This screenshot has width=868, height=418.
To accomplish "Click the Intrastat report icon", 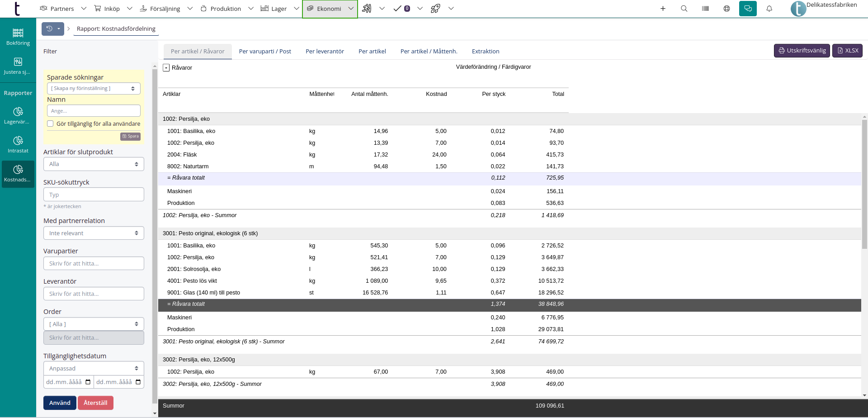I will click(18, 144).
